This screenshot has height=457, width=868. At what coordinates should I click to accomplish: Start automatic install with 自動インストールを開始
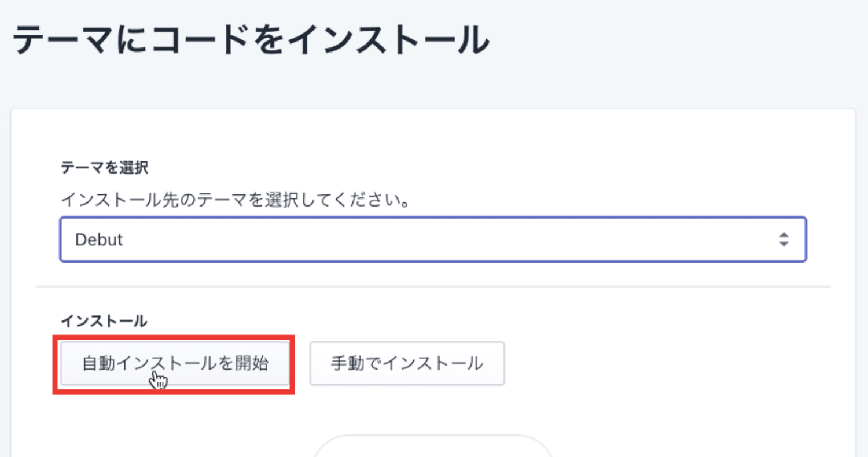175,363
